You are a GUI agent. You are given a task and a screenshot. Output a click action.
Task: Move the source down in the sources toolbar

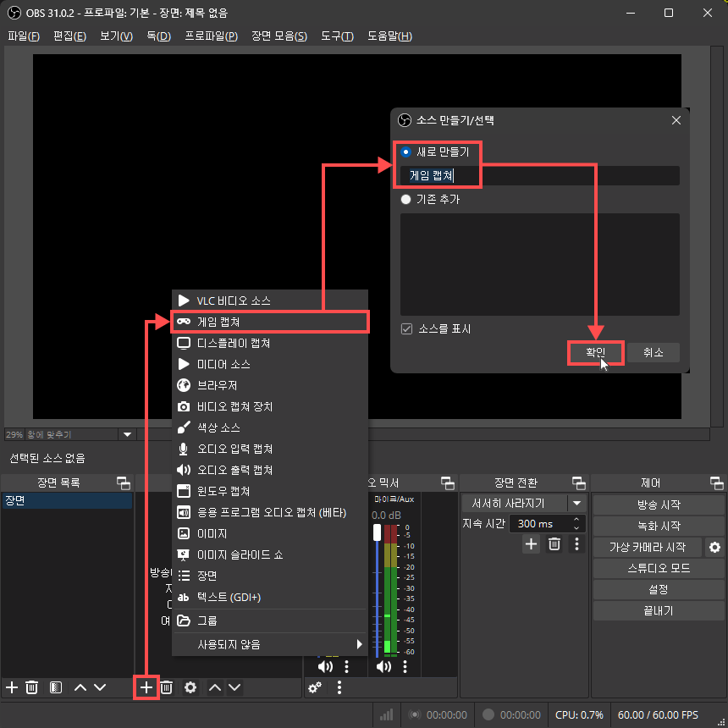tap(234, 687)
